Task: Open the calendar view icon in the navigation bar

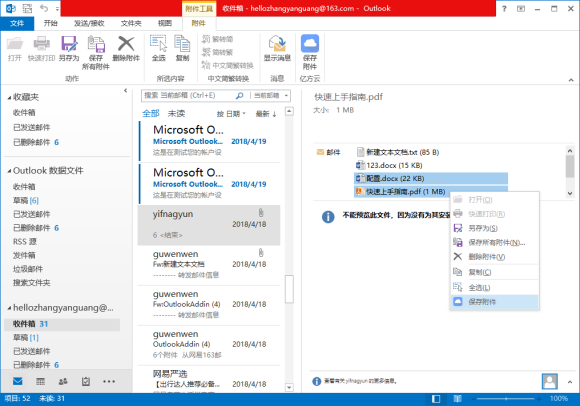Action: pos(40,381)
